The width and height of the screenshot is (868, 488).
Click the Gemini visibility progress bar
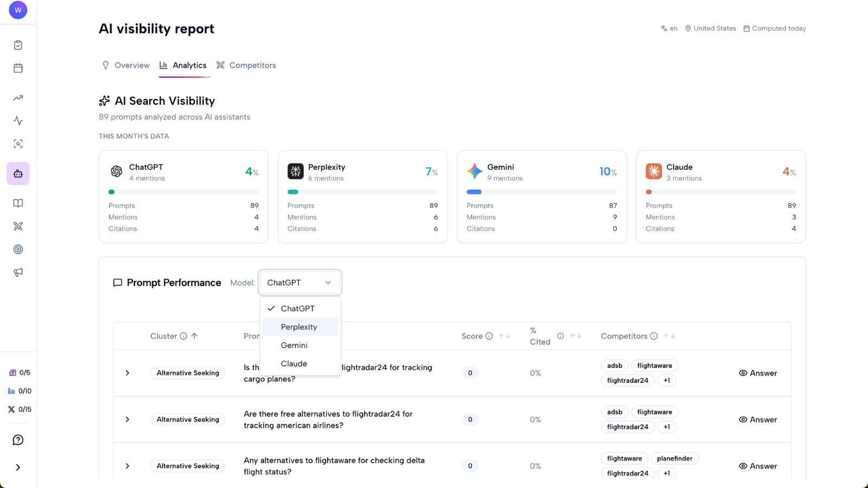click(x=541, y=192)
